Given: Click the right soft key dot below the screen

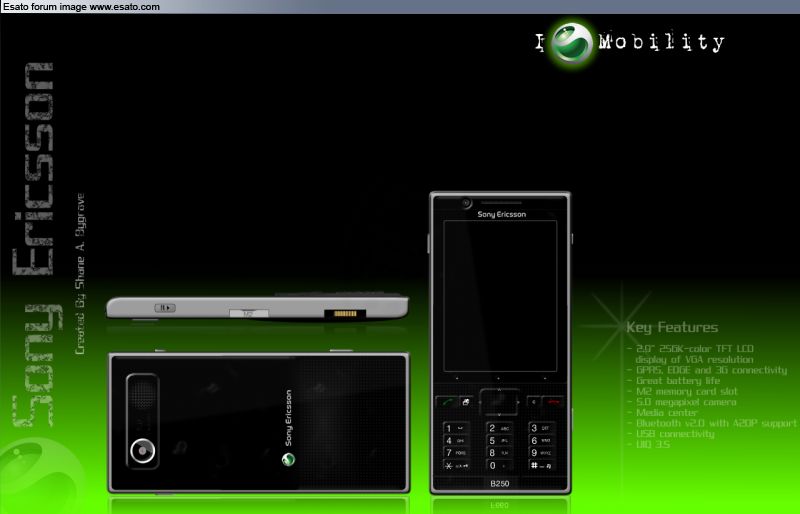Looking at the screenshot, I should pyautogui.click(x=544, y=379).
